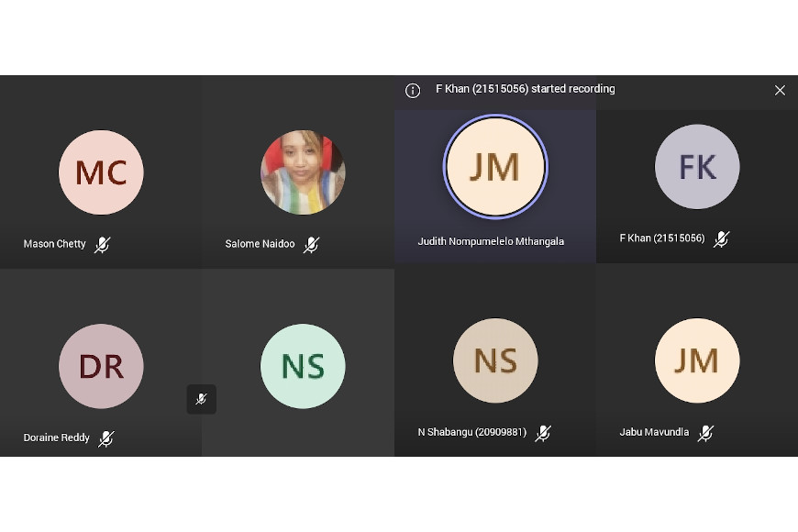Click N Shabangu's muted microphone icon
The image size is (798, 532).
click(543, 433)
